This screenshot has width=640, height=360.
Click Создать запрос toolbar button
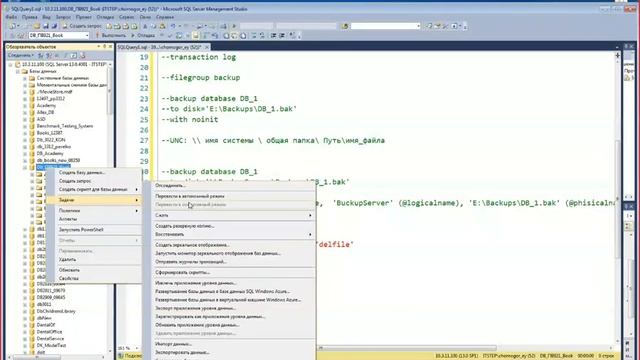[82, 26]
